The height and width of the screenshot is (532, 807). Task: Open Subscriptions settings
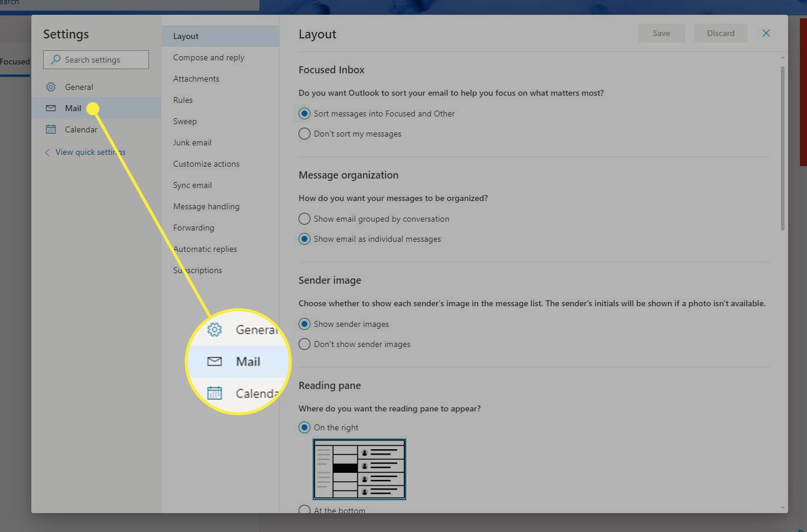[x=220, y=270]
